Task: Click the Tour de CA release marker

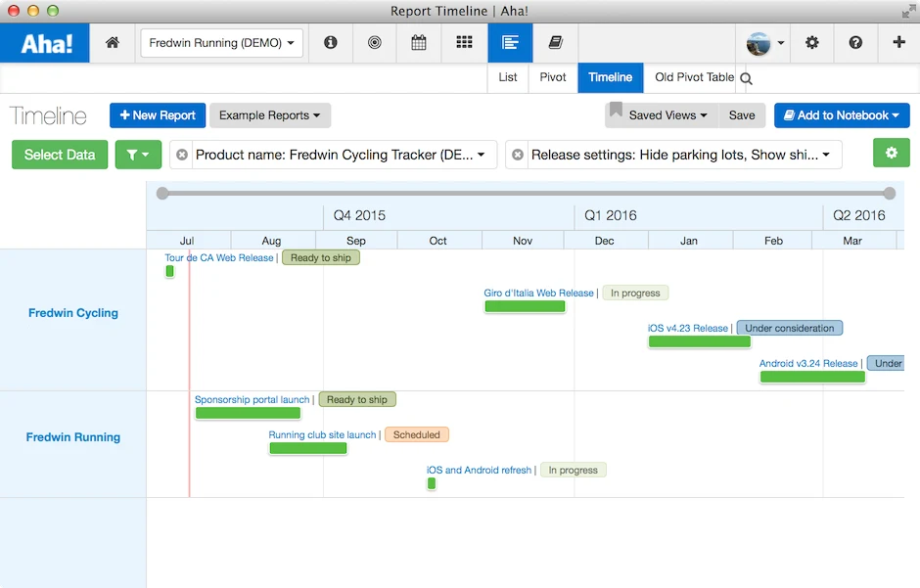Action: 169,271
